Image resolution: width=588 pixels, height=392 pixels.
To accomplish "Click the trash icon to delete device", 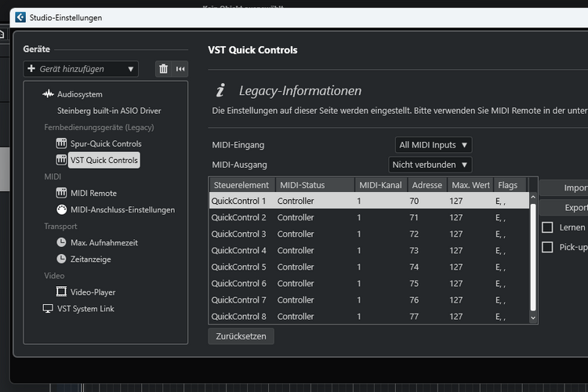I will pos(163,69).
